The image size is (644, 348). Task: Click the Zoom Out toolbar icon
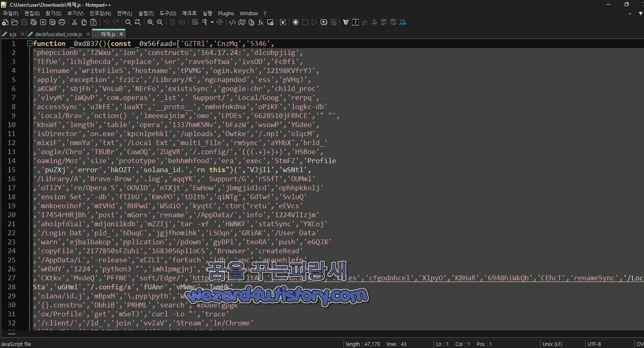click(x=159, y=22)
